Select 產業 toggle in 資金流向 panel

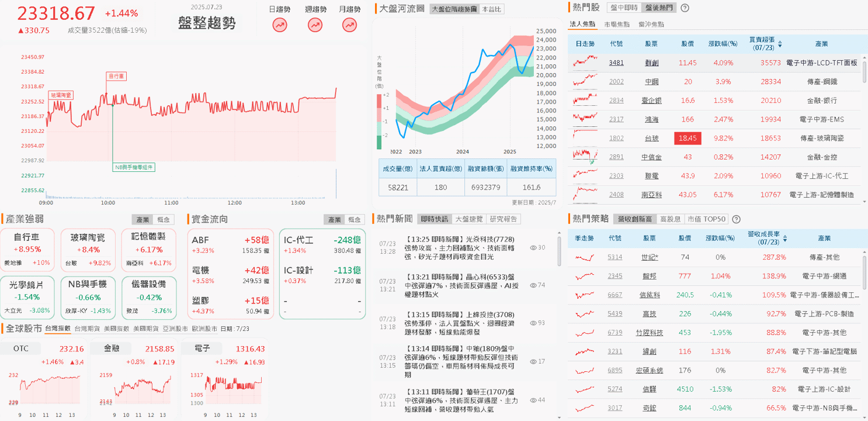(x=335, y=219)
